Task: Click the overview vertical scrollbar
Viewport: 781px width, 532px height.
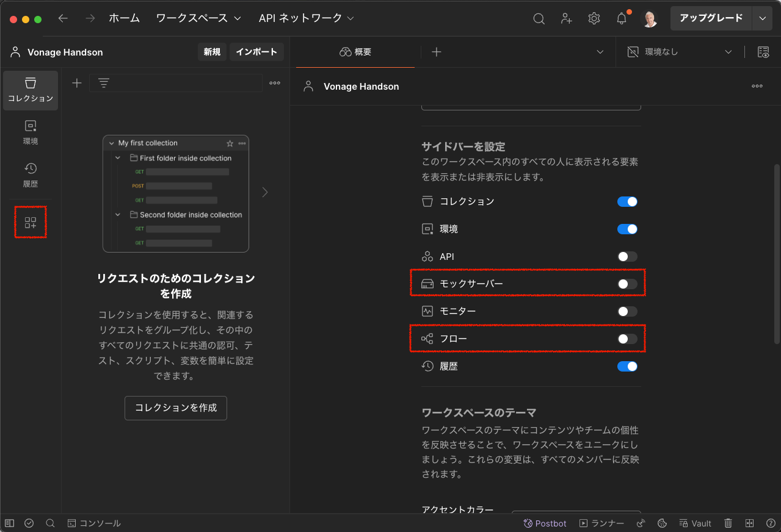Action: (777, 253)
